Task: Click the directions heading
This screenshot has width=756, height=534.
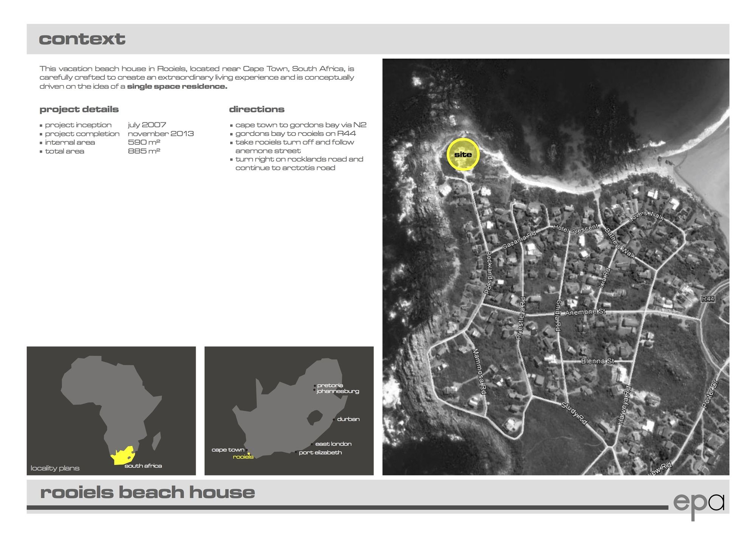Action: click(x=257, y=109)
